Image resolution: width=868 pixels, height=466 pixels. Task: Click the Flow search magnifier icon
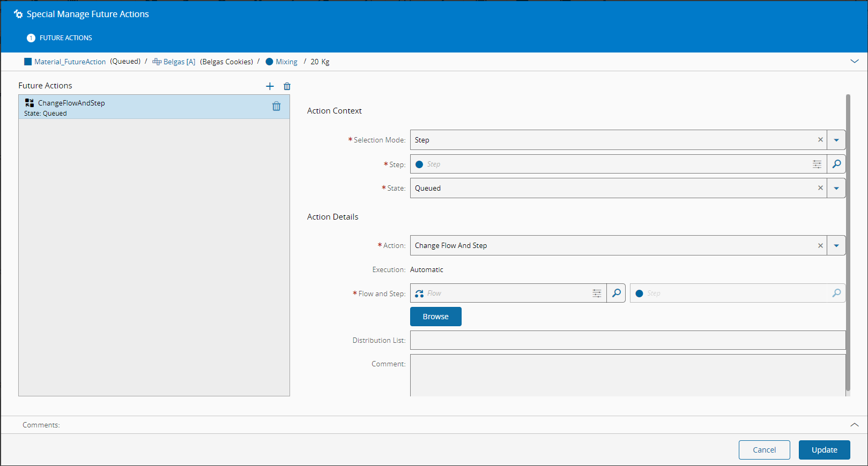coord(616,293)
